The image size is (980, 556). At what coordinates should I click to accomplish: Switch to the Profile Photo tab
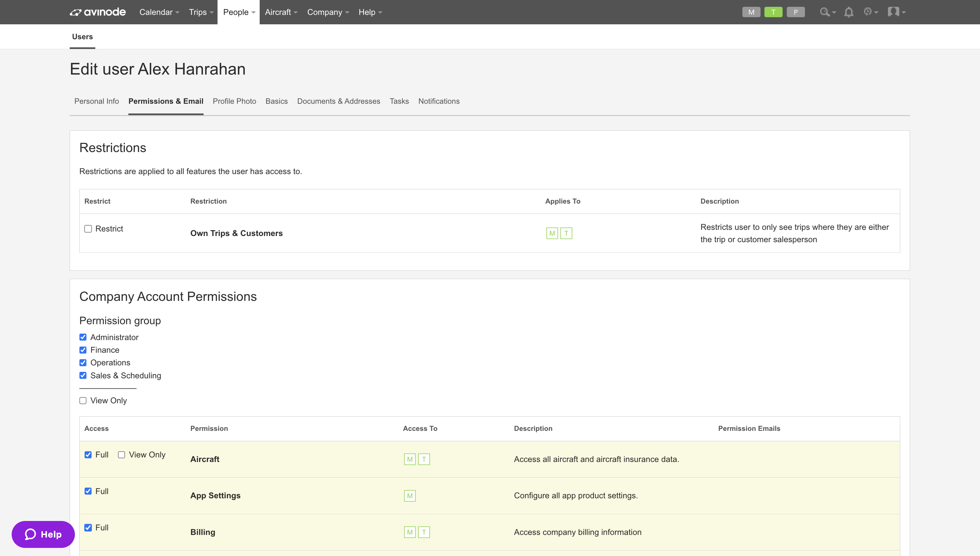(234, 101)
